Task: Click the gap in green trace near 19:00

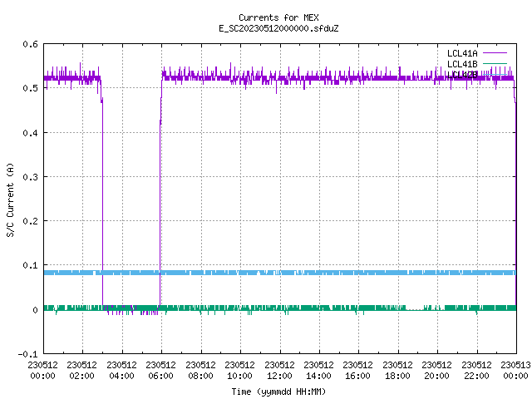Action: click(x=415, y=308)
